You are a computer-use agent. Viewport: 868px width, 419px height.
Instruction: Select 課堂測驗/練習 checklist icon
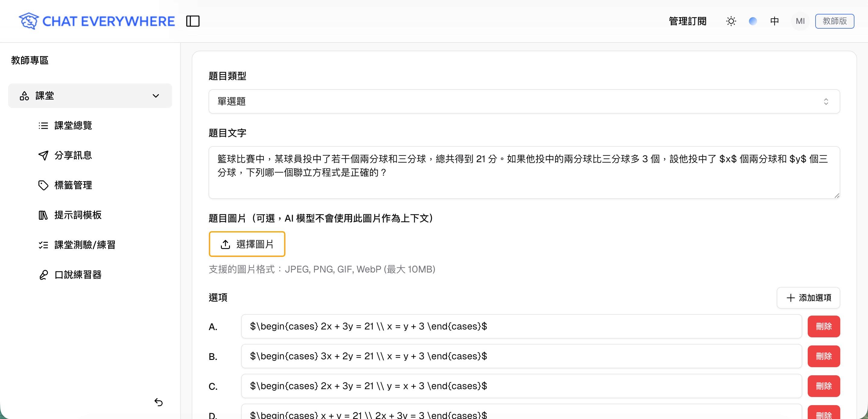(x=43, y=245)
